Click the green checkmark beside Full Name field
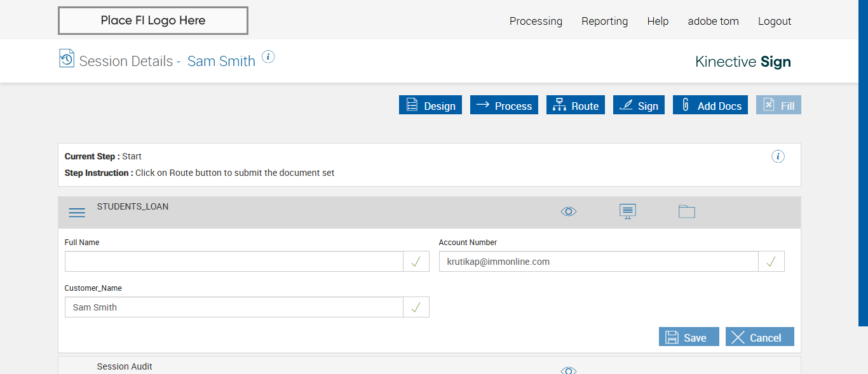868x374 pixels. pos(416,262)
